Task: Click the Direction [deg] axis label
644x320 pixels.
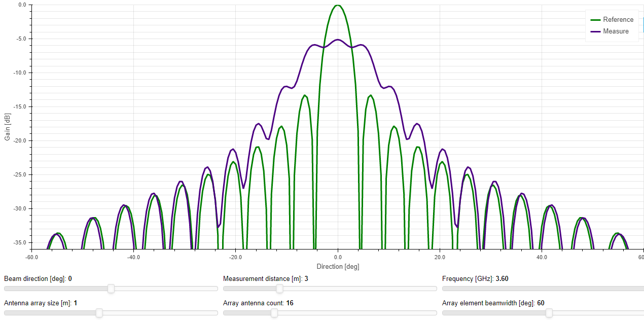Action: click(337, 266)
